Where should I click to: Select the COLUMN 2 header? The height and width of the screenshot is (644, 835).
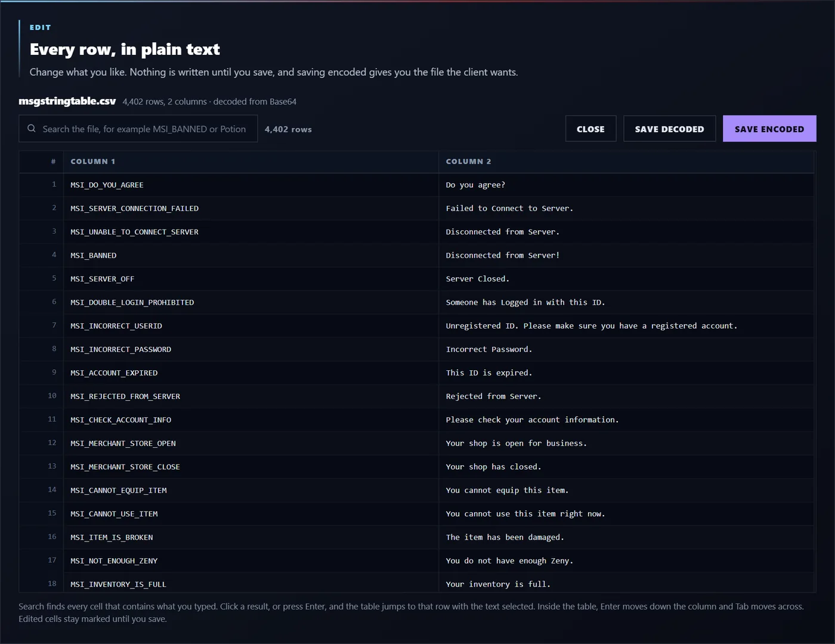(626, 162)
